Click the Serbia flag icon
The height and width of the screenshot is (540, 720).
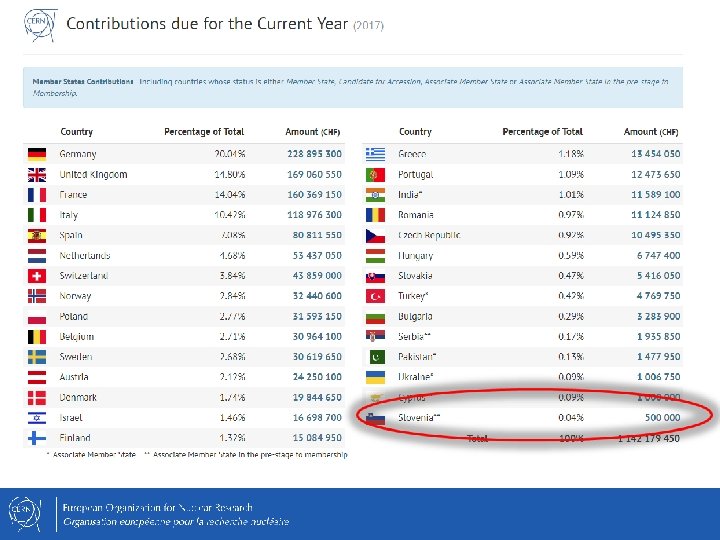(375, 337)
